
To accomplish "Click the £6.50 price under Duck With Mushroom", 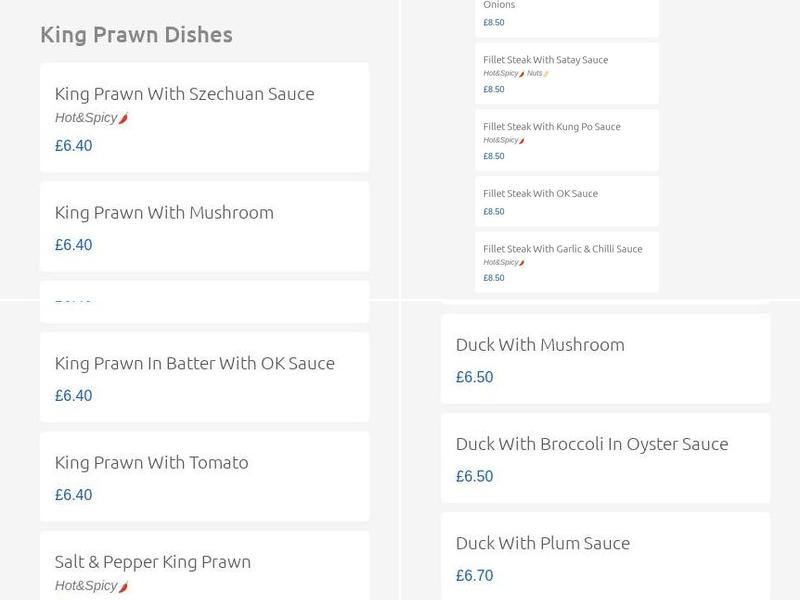I will 472,377.
